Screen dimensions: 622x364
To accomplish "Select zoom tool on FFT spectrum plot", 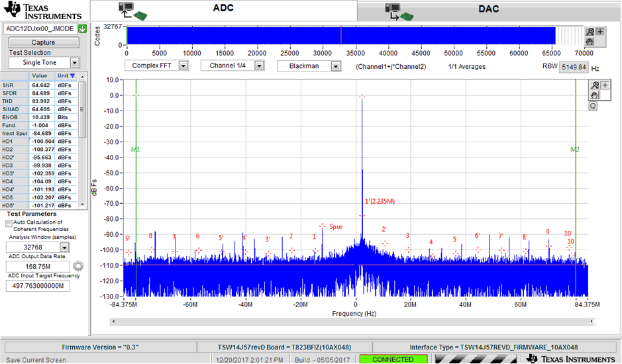I will [595, 85].
